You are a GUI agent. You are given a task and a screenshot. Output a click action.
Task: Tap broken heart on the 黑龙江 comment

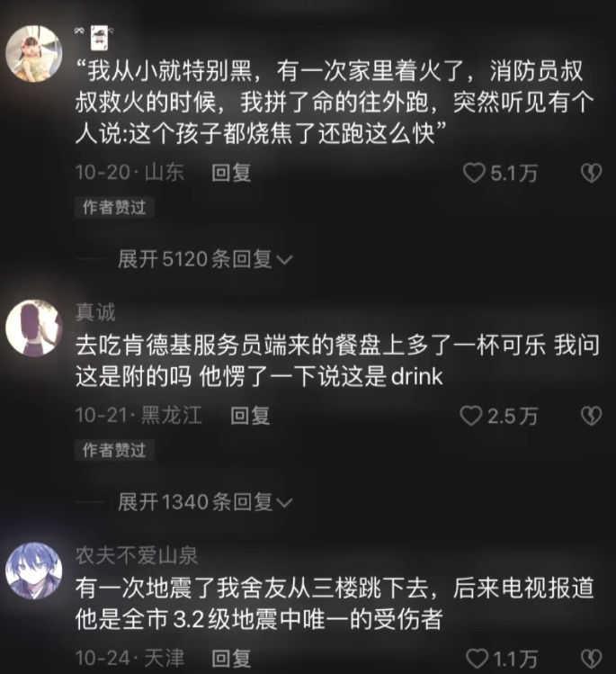[x=591, y=416]
